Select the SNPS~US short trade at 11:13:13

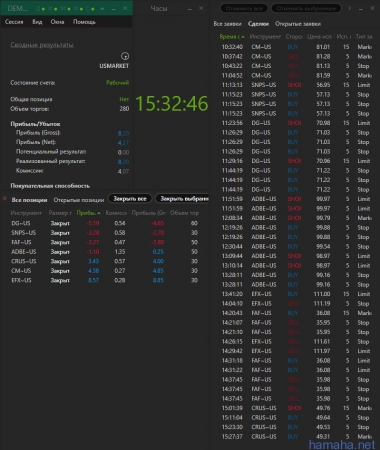296,85
